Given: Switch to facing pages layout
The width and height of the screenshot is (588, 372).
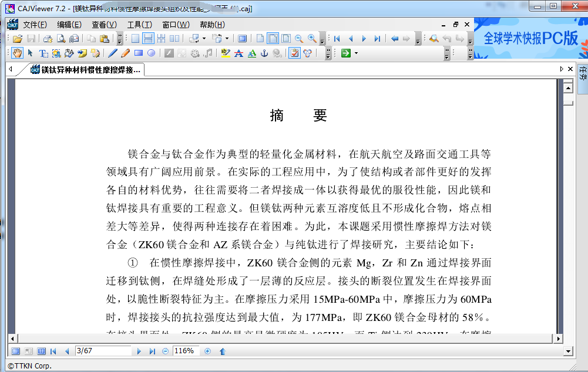Looking at the screenshot, I should [x=174, y=39].
